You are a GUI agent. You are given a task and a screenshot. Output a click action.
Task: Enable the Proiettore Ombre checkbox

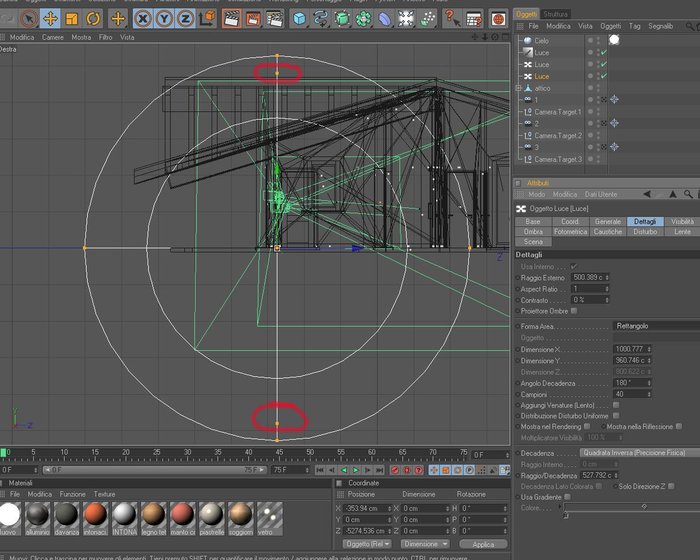point(574,311)
